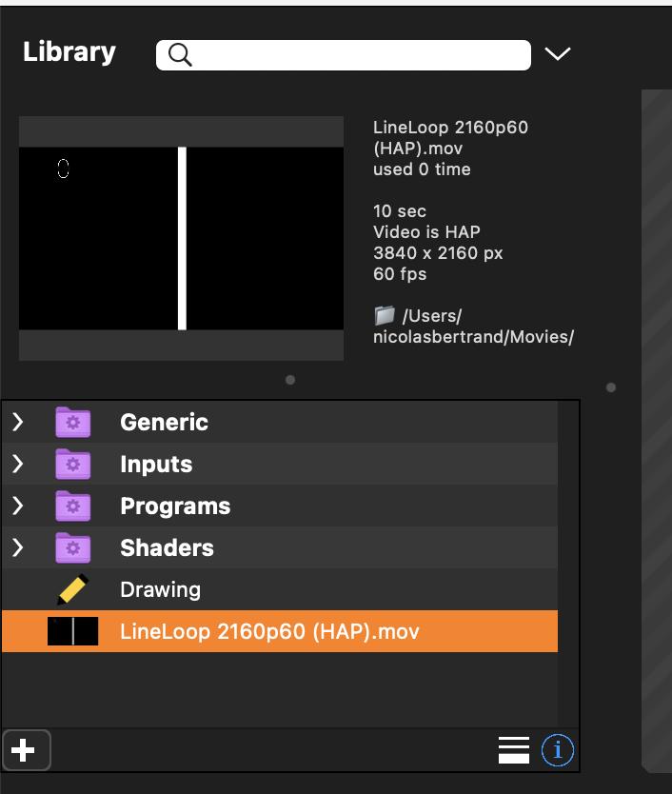This screenshot has width=672, height=794.
Task: Toggle the list view layout icon
Action: tap(514, 750)
